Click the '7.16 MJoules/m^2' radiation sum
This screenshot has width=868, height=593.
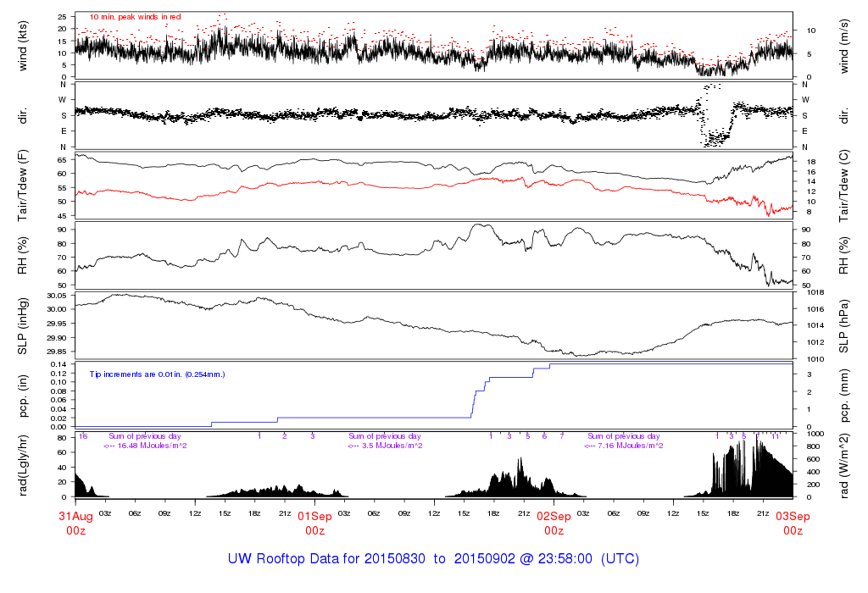tap(631, 446)
